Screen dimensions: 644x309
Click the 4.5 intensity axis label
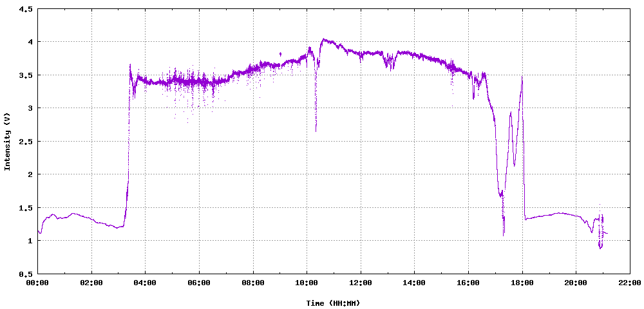[x=26, y=8]
